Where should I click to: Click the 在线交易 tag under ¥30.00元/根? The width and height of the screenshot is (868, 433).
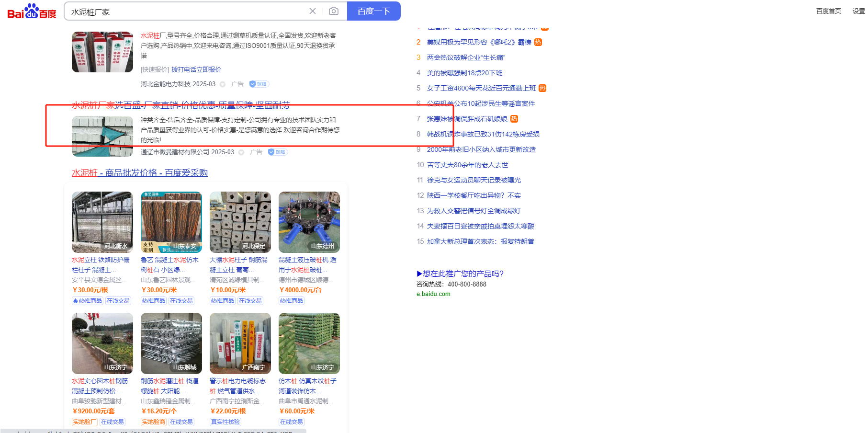pos(118,301)
